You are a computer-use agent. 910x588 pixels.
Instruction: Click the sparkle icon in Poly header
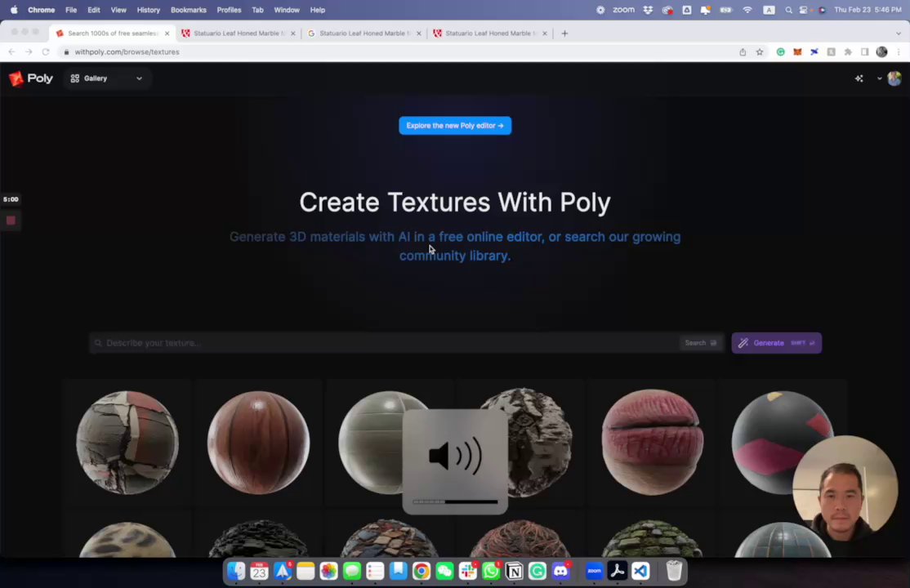859,78
